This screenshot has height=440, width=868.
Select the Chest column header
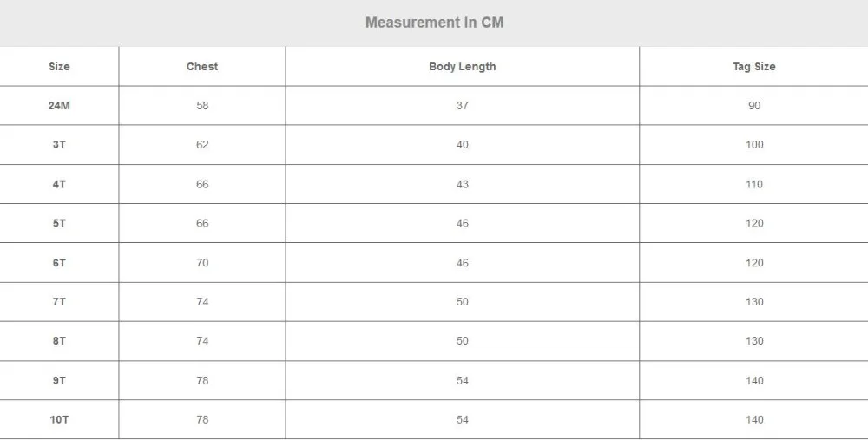[x=202, y=67]
